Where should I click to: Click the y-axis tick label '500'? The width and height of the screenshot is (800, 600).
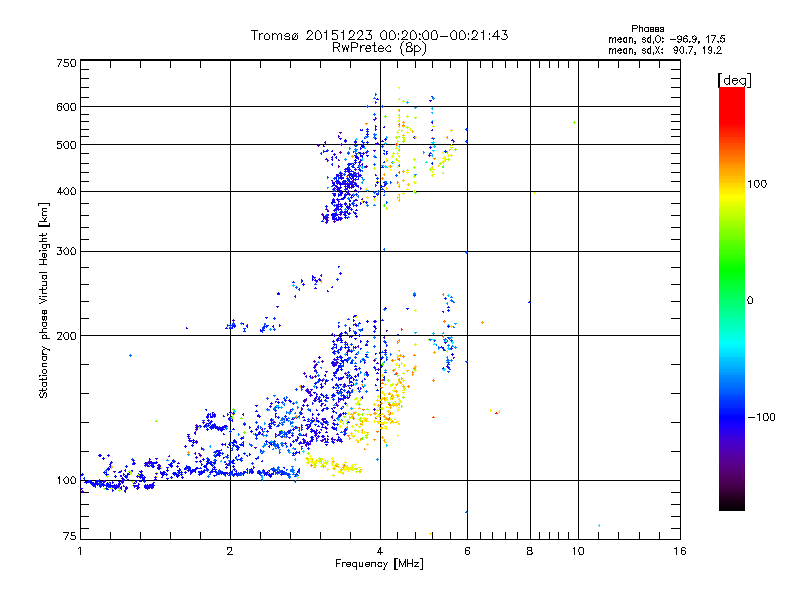66,145
